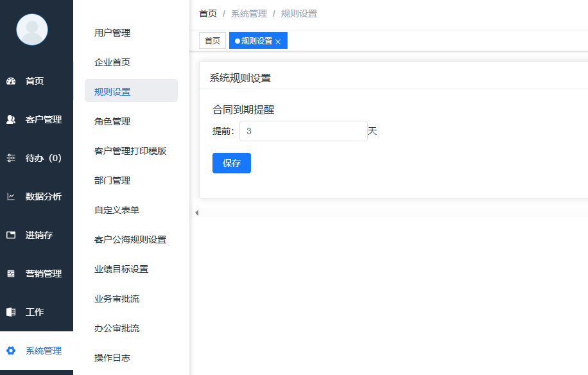Screen dimensions: 588x375
Task: Open 办公审批流 submenu item
Action: pos(131,329)
